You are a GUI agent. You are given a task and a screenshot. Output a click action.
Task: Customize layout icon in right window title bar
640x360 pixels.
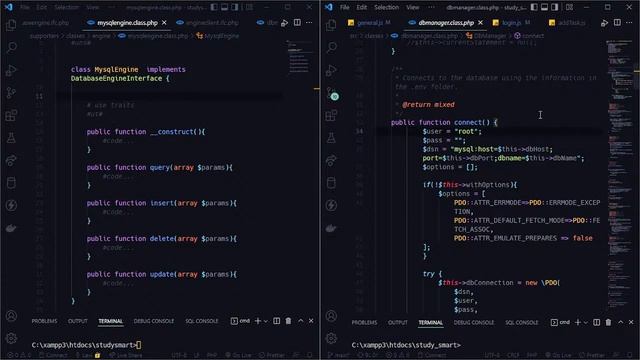(x=569, y=7)
